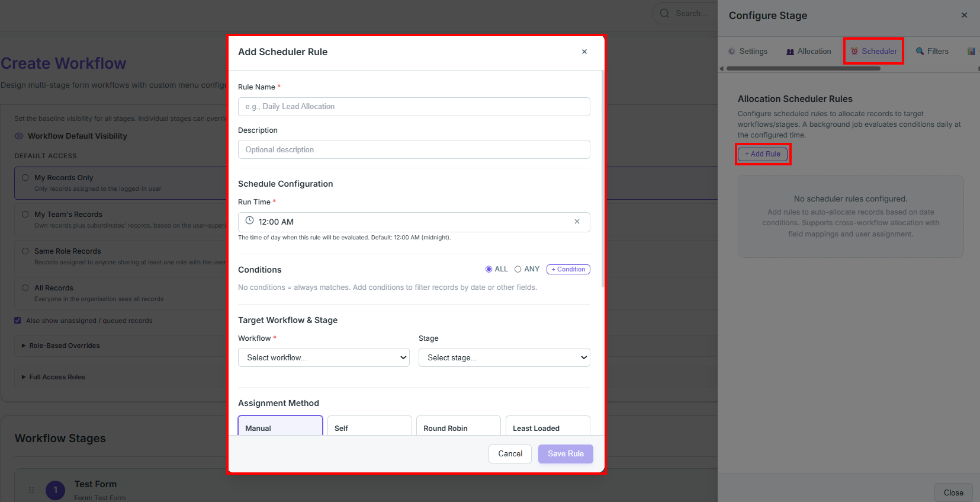Clear the 12:00 AM run time value
Viewport: 980px width, 502px height.
[x=577, y=222]
